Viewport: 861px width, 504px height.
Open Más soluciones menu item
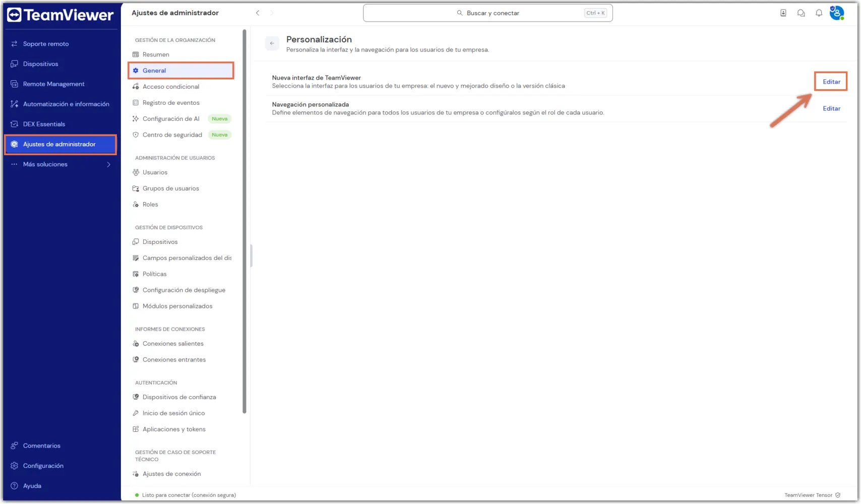60,164
